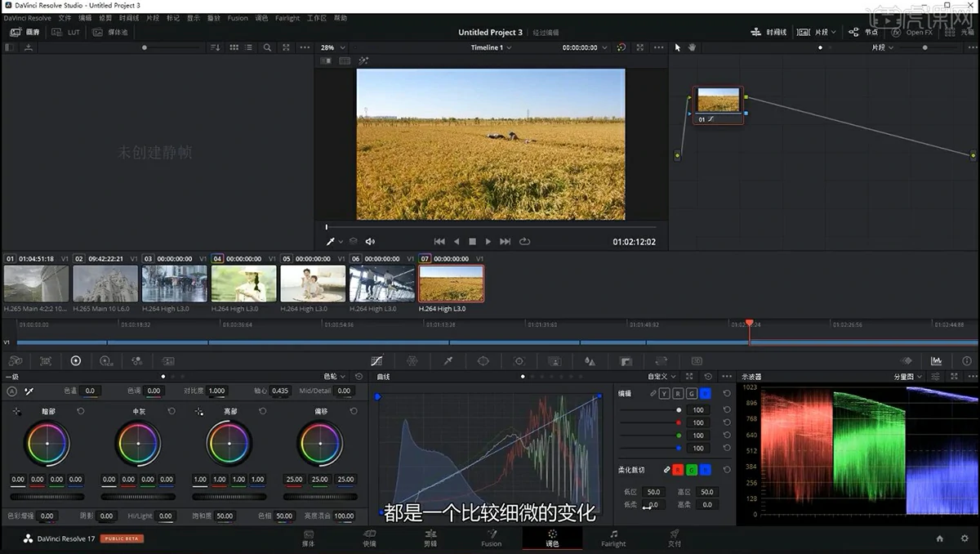
Task: Toggle auto balance A button
Action: (x=11, y=391)
